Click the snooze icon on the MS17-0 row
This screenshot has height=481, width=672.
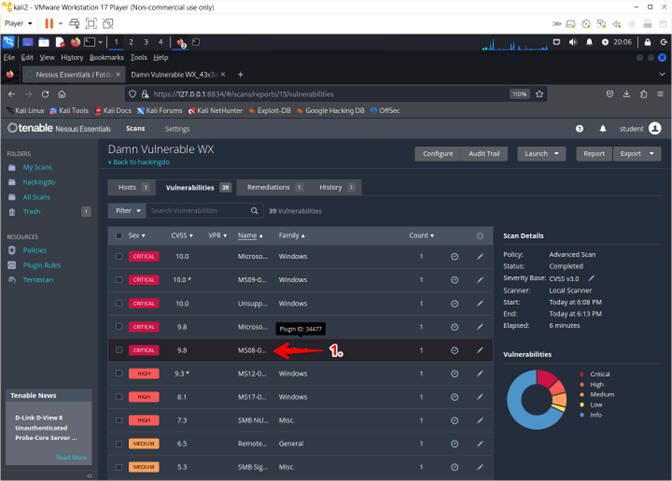454,397
